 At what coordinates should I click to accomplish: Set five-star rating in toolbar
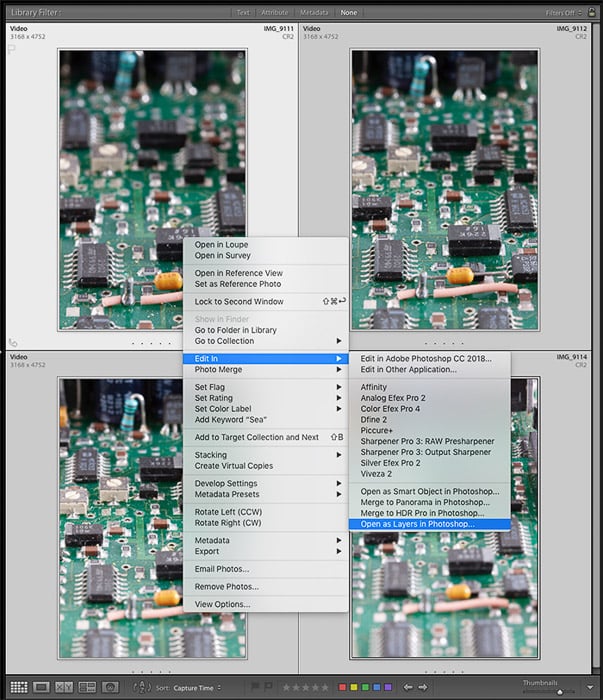325,688
